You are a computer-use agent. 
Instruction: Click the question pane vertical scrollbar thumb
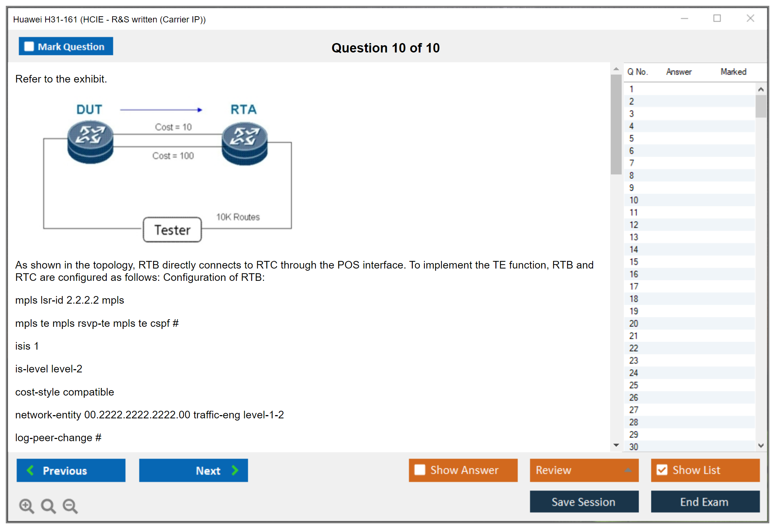coord(616,125)
